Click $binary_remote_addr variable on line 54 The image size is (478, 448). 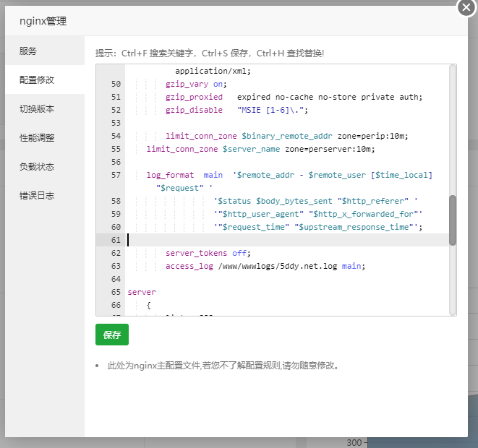click(x=287, y=136)
